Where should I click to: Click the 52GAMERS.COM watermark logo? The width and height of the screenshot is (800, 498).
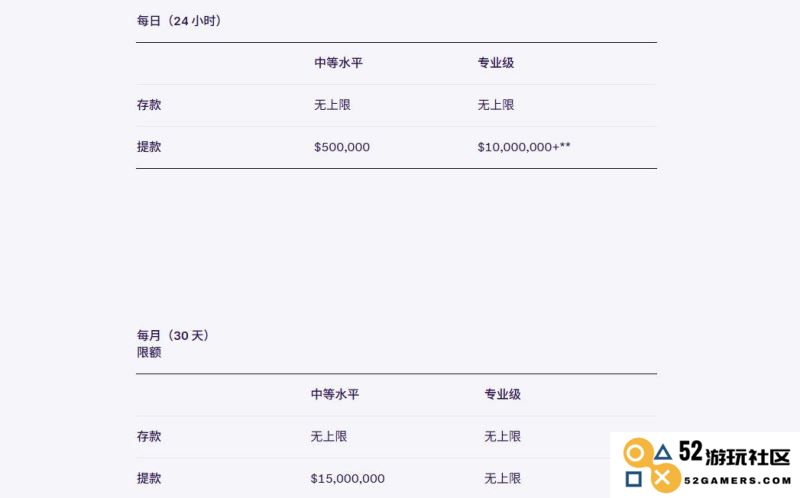tap(707, 465)
